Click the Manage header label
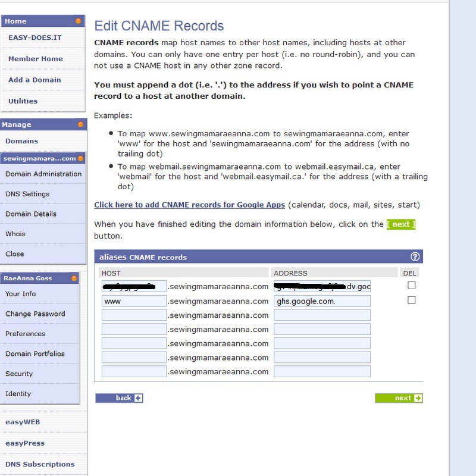Viewport: 476px width, 476px height. pos(17,125)
